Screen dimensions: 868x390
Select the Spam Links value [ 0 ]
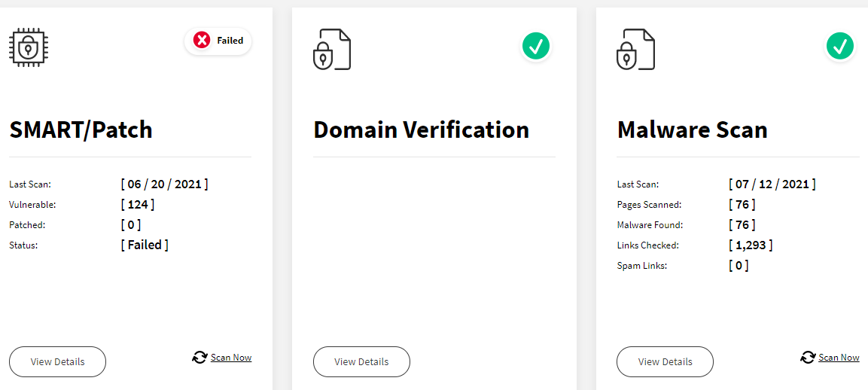[739, 265]
